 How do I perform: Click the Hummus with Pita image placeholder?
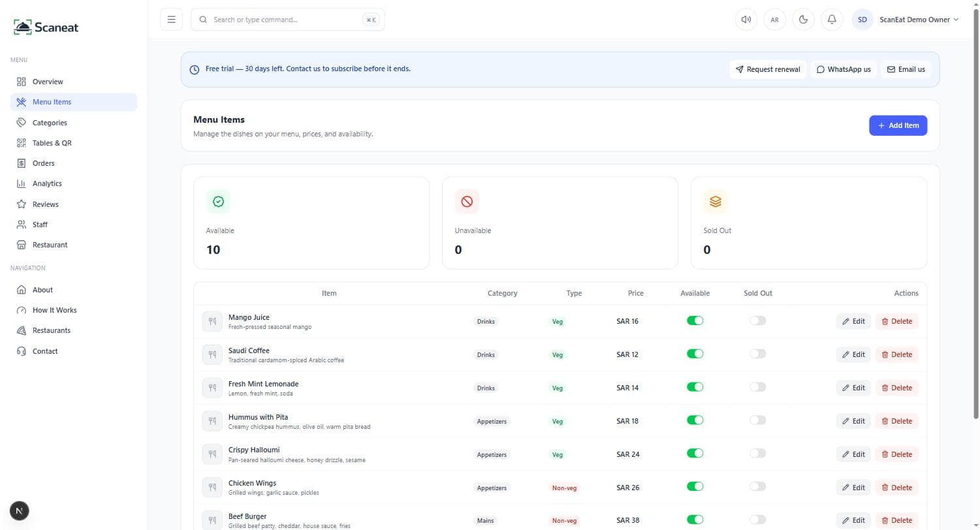point(212,421)
